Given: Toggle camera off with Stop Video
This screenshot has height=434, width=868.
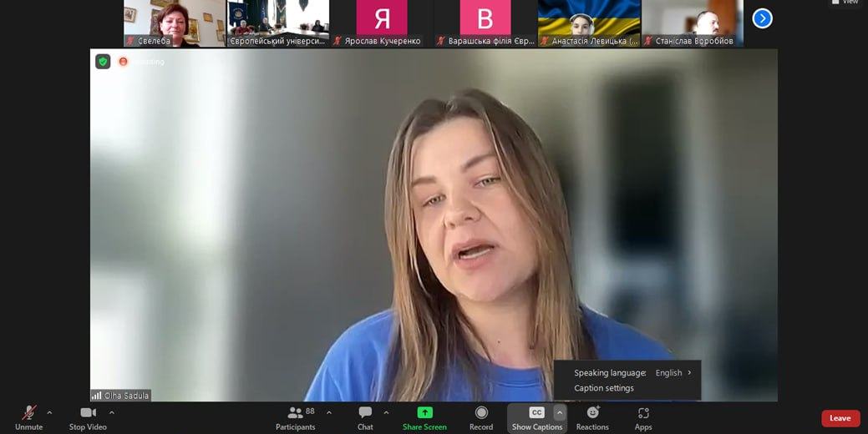Looking at the screenshot, I should 88,418.
